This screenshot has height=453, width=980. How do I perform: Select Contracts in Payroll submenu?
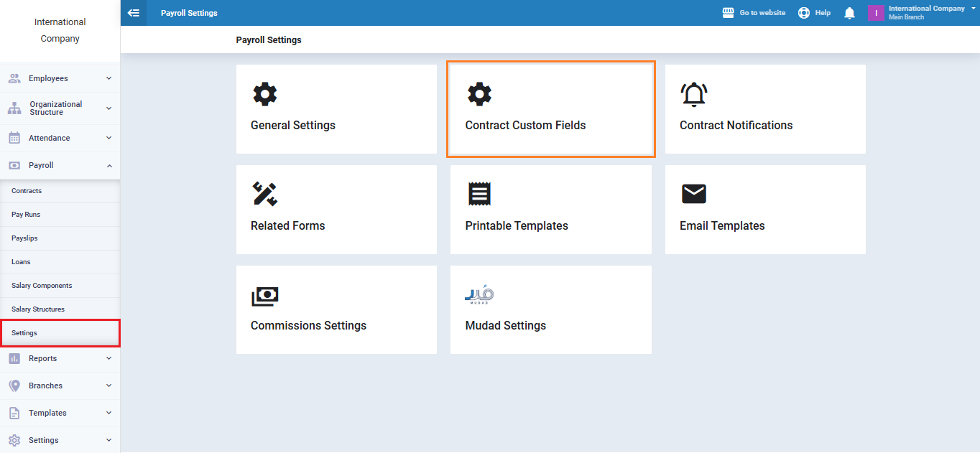coord(27,191)
